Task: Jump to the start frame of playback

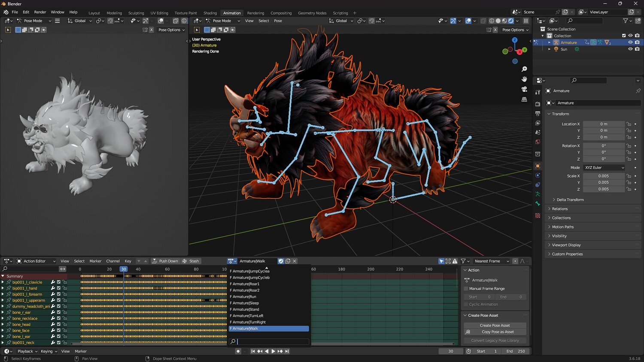Action: (253, 351)
